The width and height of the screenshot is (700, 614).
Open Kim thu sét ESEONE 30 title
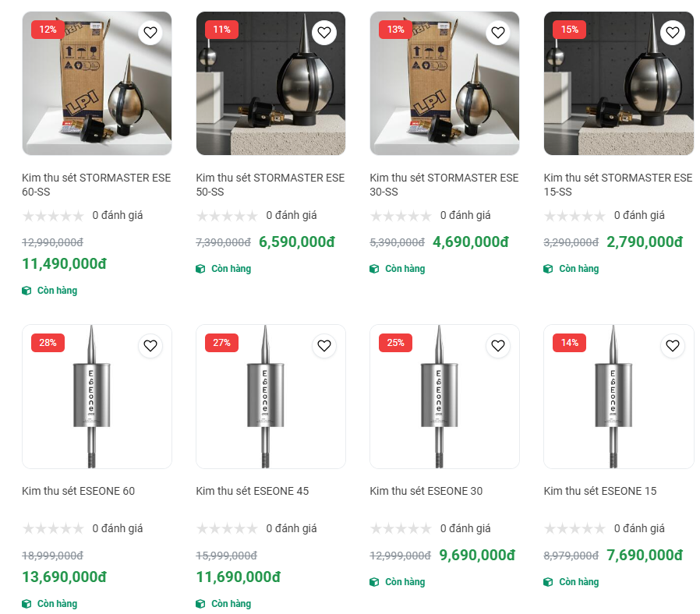coord(426,491)
